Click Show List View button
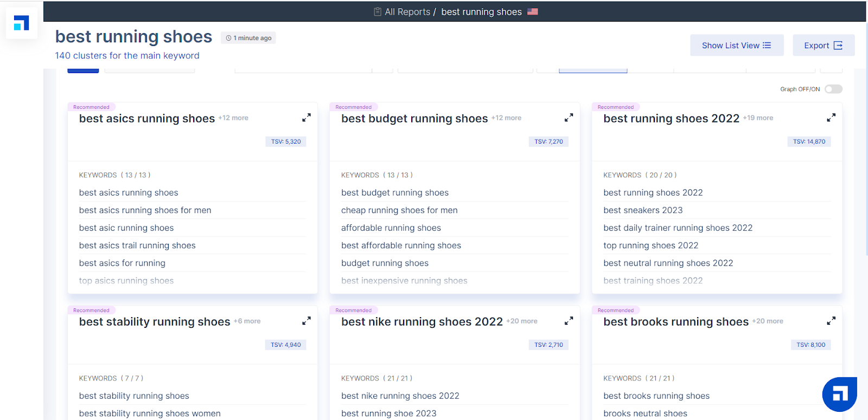 click(x=736, y=46)
